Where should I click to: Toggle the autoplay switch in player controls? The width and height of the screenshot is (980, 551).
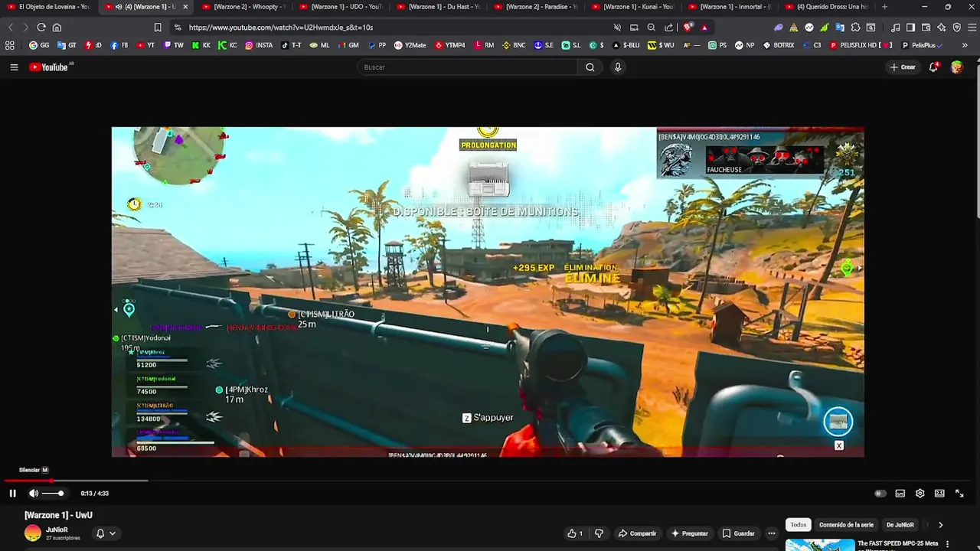880,494
